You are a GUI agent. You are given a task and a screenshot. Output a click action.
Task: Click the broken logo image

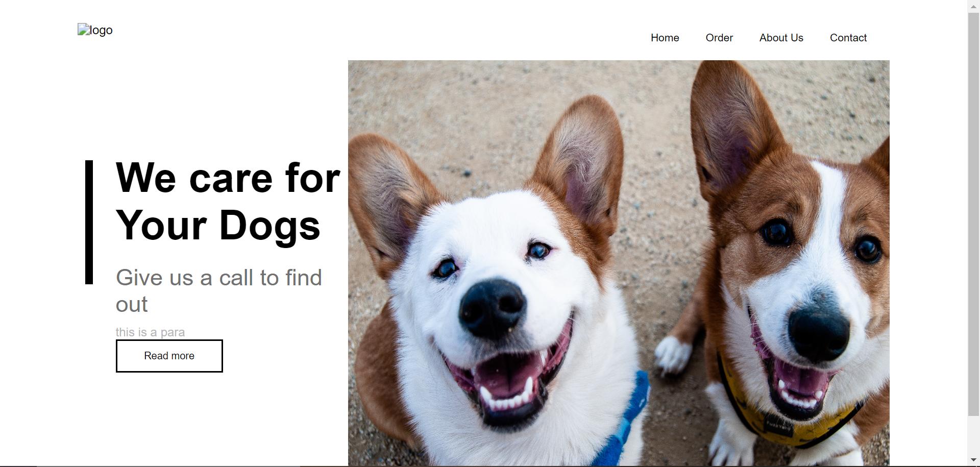[95, 30]
